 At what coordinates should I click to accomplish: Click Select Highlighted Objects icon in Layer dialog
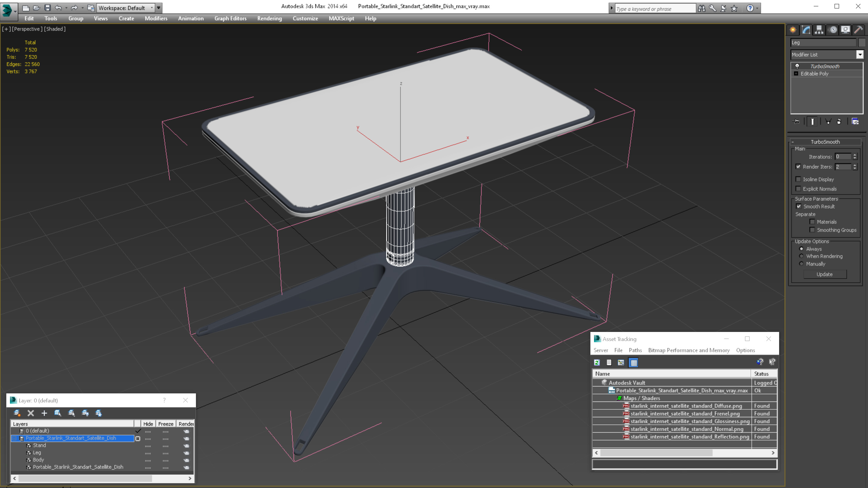click(x=58, y=413)
